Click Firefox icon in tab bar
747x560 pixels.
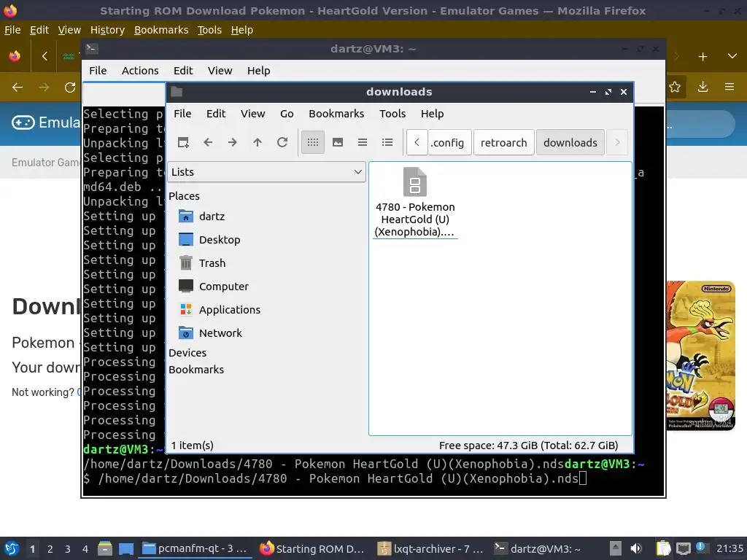tap(15, 56)
